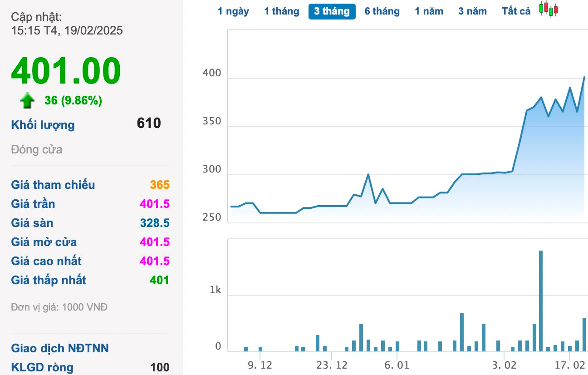Click the Giá tham chiếu value 365

pos(160,185)
